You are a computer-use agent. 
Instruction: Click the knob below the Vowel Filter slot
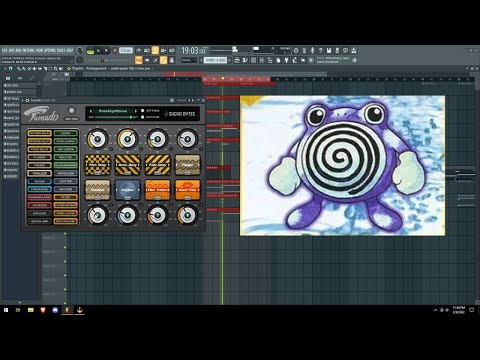tap(188, 215)
